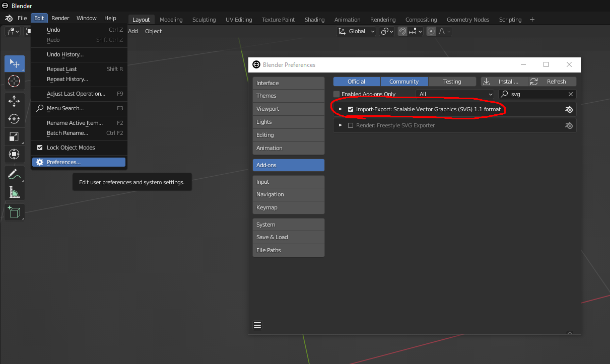Clear the svg search field
Viewport: 610px width, 364px height.
pyautogui.click(x=570, y=94)
